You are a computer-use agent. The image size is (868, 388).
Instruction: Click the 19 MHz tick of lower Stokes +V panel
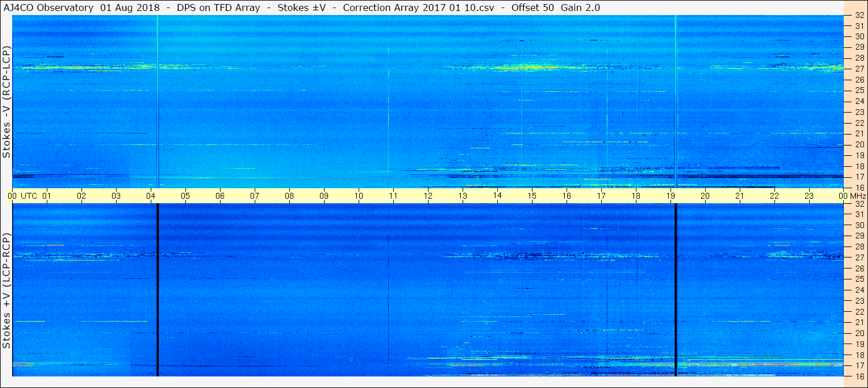tap(859, 344)
